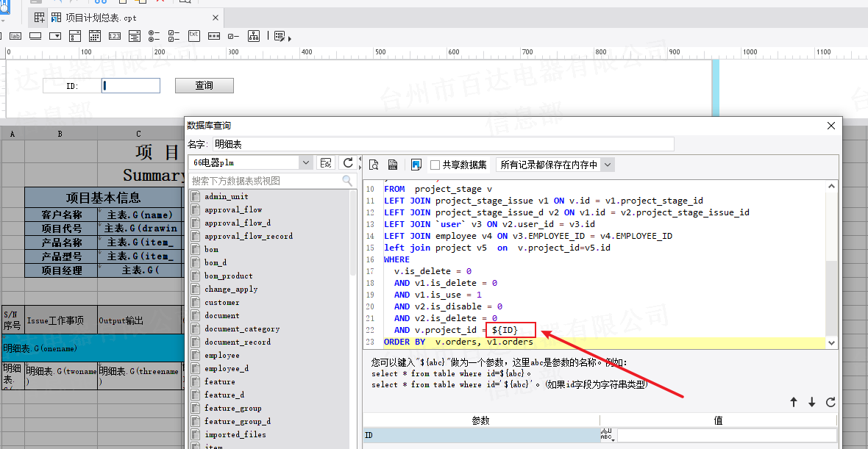
Task: Select the date calendar widget icon
Action: (x=94, y=35)
